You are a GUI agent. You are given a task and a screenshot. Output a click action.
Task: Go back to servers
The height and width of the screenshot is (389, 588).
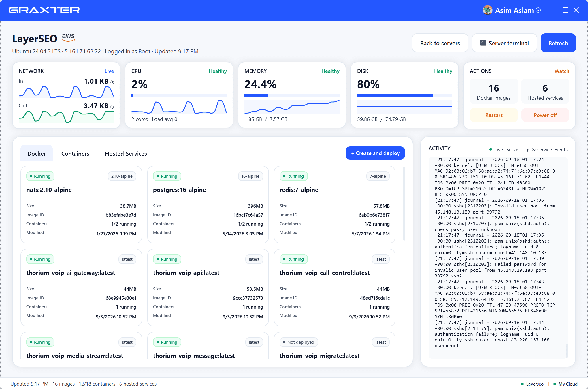tap(440, 43)
